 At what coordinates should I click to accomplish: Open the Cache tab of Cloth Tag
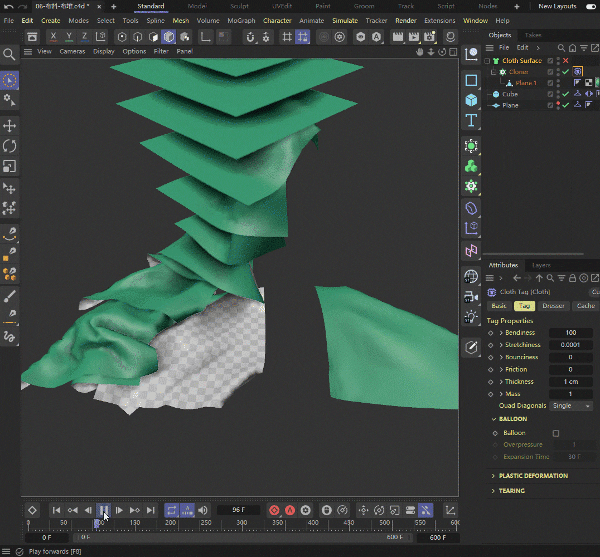tap(587, 306)
